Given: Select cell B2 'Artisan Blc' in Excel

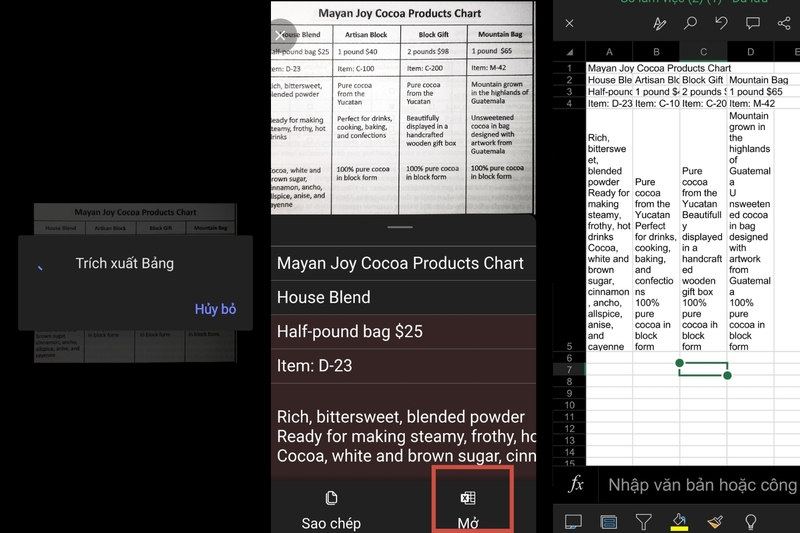Looking at the screenshot, I should coord(656,80).
